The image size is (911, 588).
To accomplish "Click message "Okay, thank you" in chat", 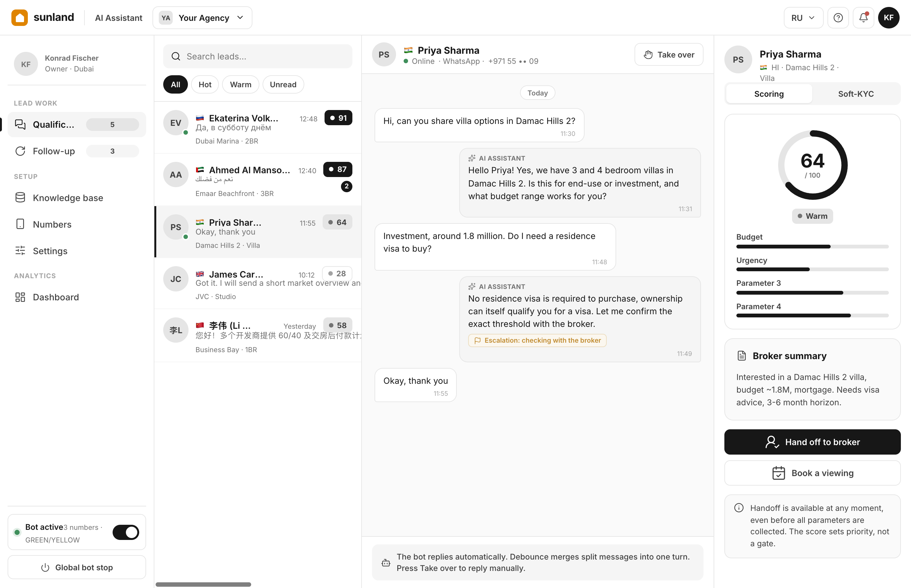I will coord(415,385).
